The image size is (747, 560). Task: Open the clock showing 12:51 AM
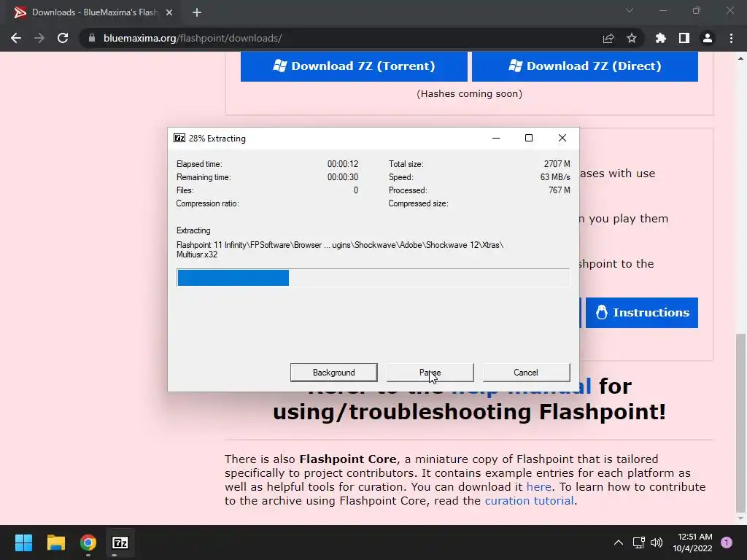tap(692, 542)
